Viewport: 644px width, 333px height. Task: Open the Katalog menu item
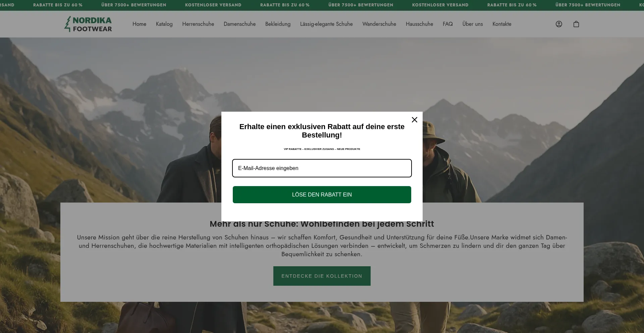(x=164, y=24)
